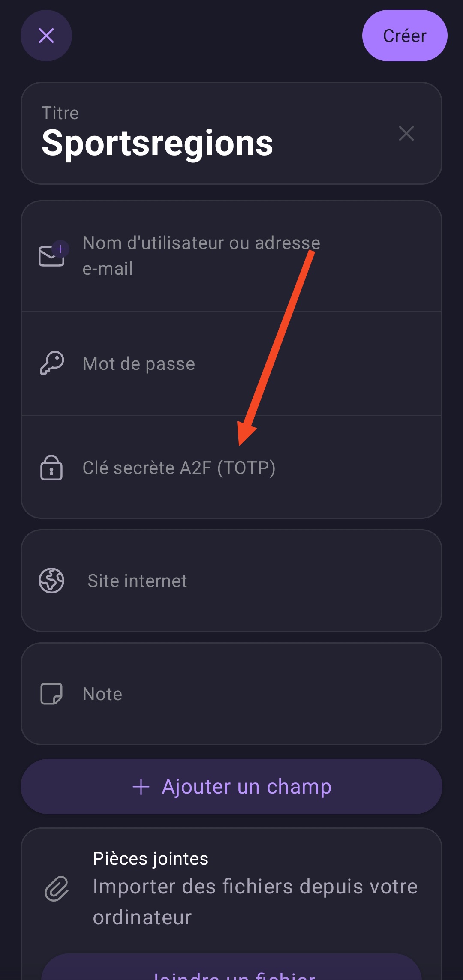Click the A2F padlock icon
The height and width of the screenshot is (980, 463).
click(x=51, y=468)
